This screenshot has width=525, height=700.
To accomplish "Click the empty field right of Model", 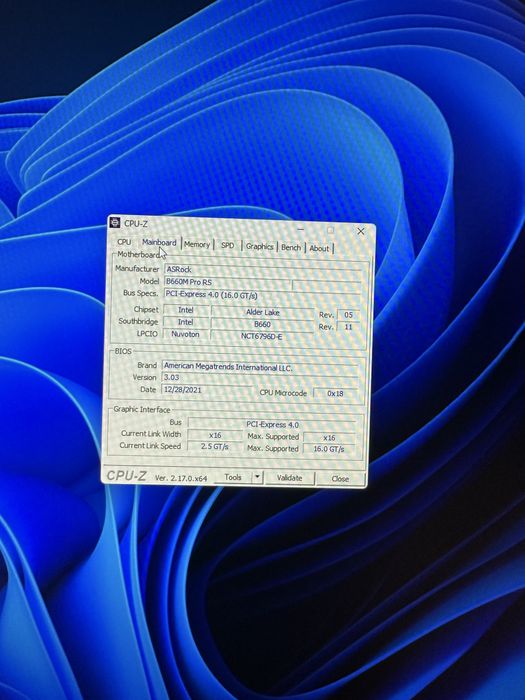I will [326, 285].
